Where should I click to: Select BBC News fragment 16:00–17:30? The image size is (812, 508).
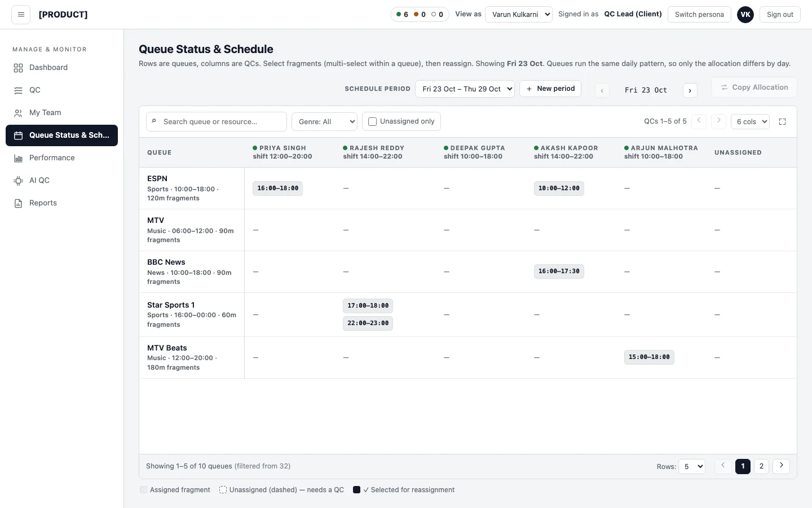pyautogui.click(x=559, y=271)
